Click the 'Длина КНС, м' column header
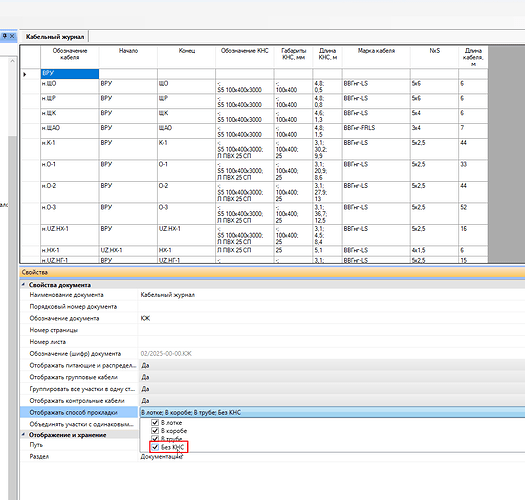The width and height of the screenshot is (525, 500). click(327, 57)
